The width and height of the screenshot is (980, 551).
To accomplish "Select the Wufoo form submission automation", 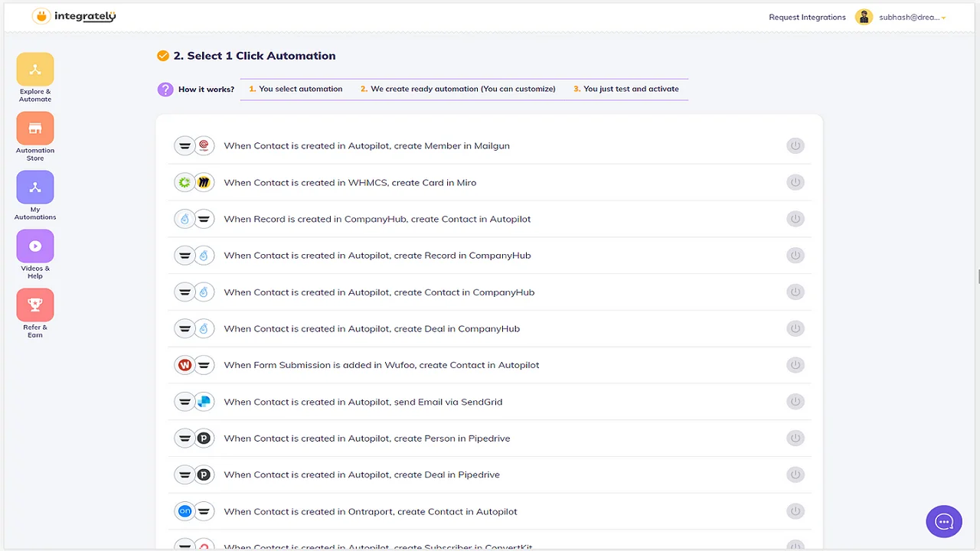I will [x=381, y=365].
